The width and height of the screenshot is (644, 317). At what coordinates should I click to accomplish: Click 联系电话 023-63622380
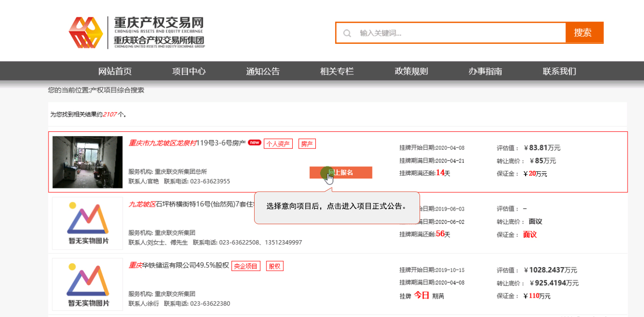click(197, 304)
